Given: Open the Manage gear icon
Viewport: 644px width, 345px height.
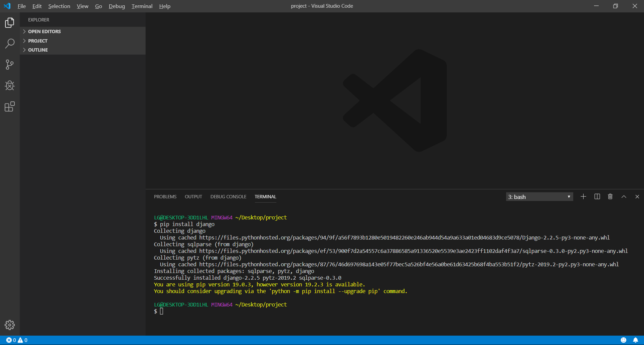Looking at the screenshot, I should pos(10,325).
